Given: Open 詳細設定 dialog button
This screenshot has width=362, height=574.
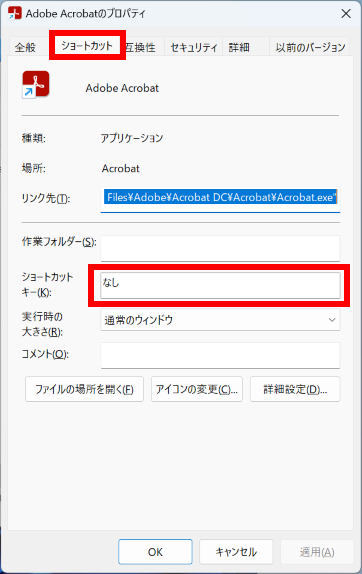Looking at the screenshot, I should pos(295,389).
